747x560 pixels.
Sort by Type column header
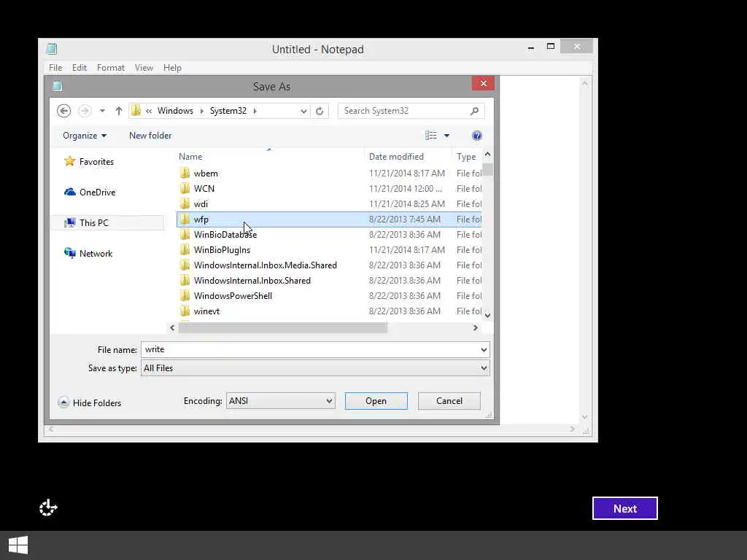click(x=466, y=157)
